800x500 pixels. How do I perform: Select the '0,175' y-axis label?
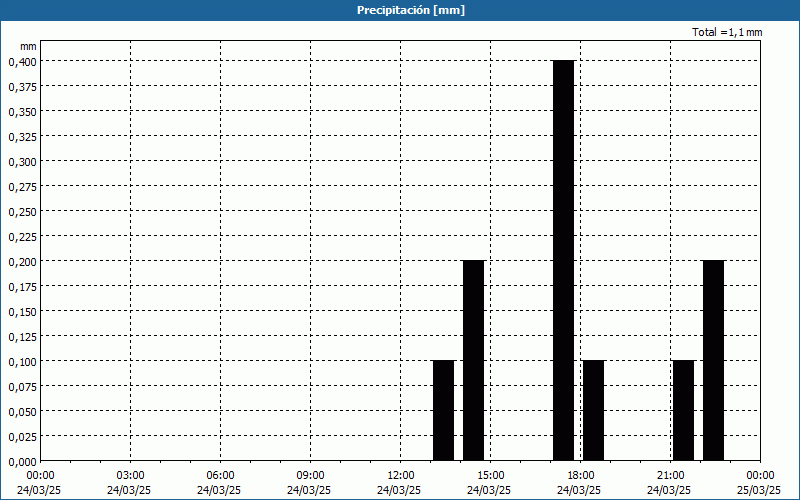[22, 286]
